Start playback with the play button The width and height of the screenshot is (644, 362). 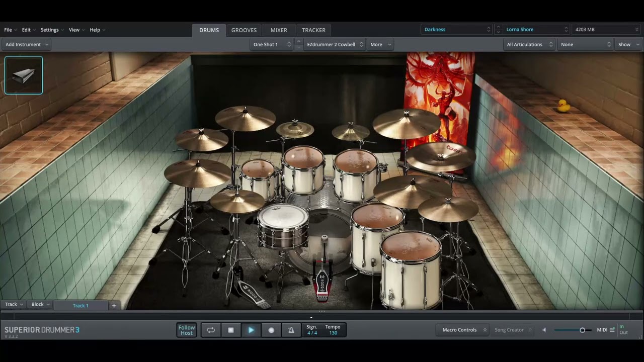251,330
